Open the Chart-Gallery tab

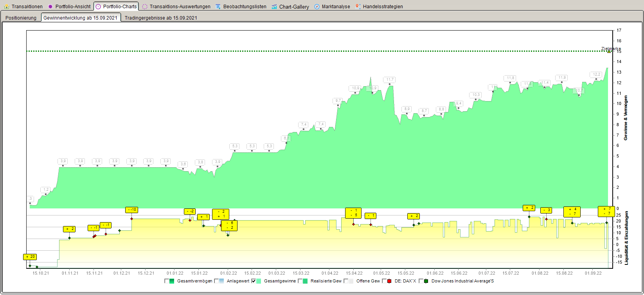(x=290, y=7)
